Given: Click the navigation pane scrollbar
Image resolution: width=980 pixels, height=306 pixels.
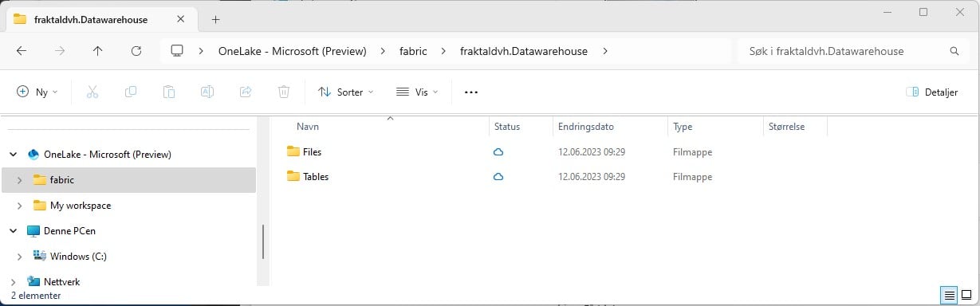Looking at the screenshot, I should tap(262, 241).
